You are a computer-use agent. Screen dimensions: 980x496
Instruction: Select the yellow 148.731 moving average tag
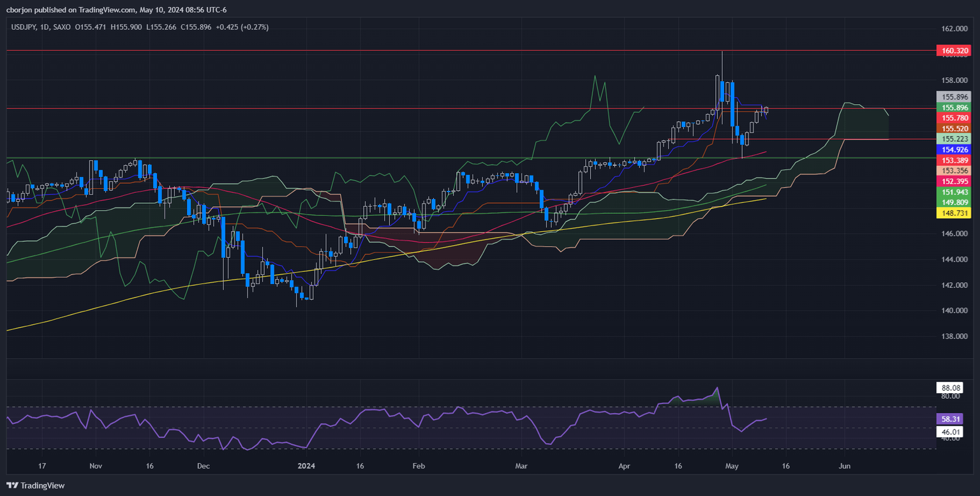point(953,214)
